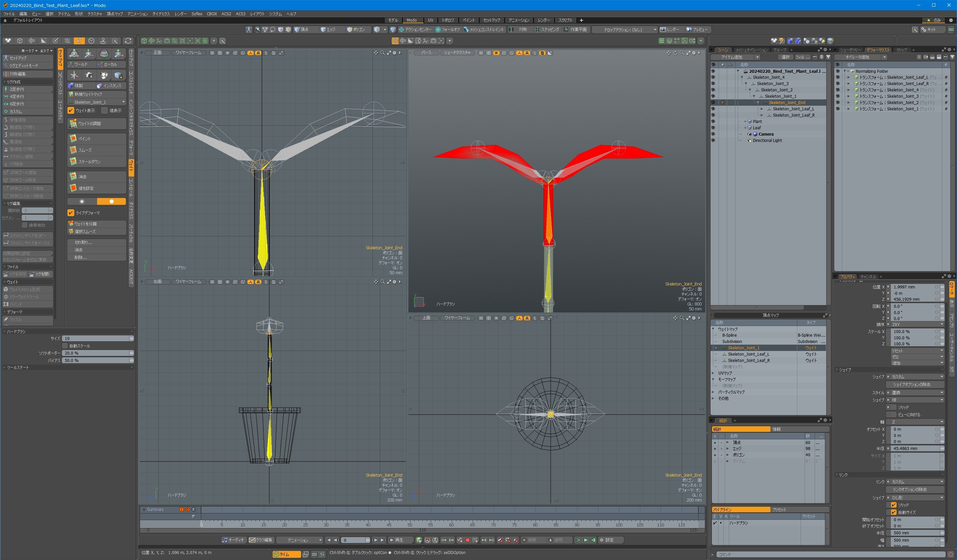Open Adjust Weights (ウェイトの調整) tool
Screen dimensions: 957x560
pos(97,123)
